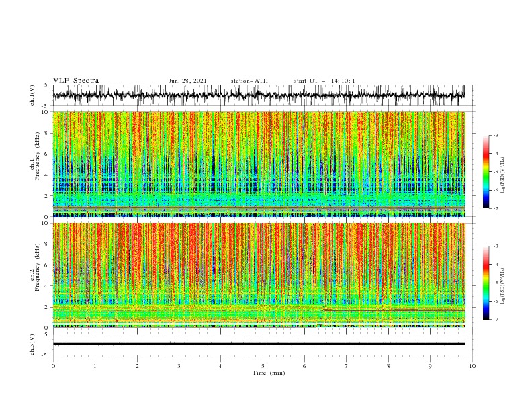Click the "2" minute tick label

(x=137, y=366)
